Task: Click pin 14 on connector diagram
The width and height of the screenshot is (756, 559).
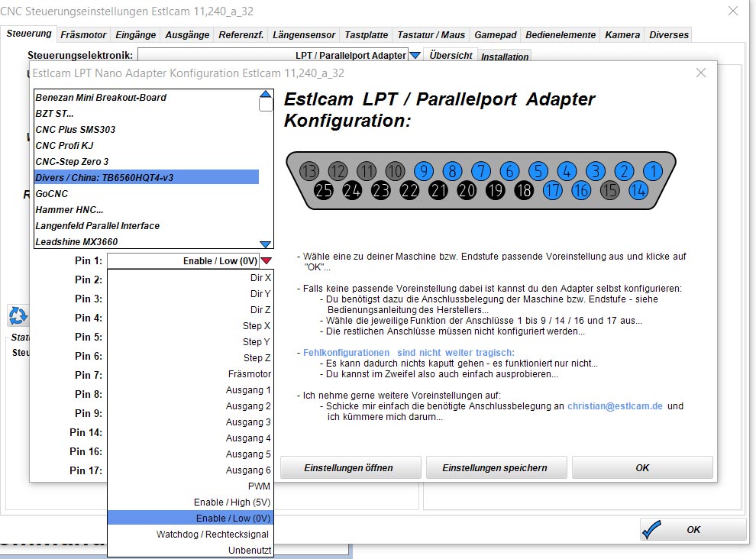Action: (638, 190)
